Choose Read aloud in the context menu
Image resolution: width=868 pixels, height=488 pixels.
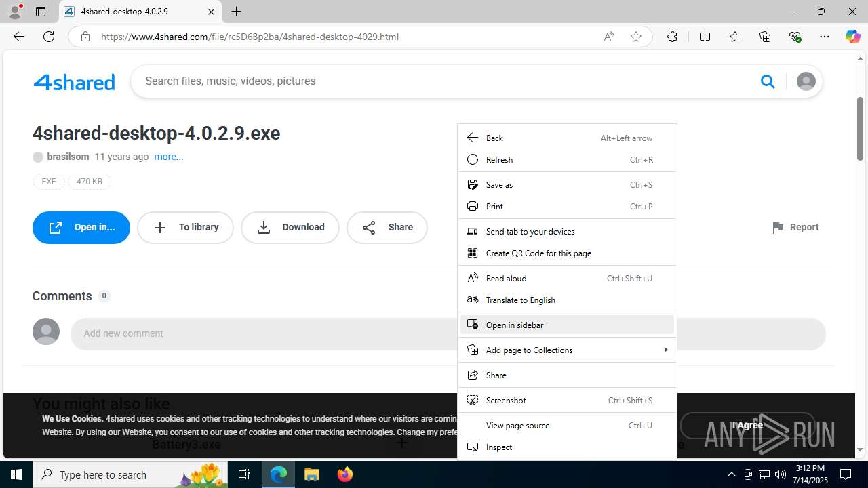[x=567, y=278]
